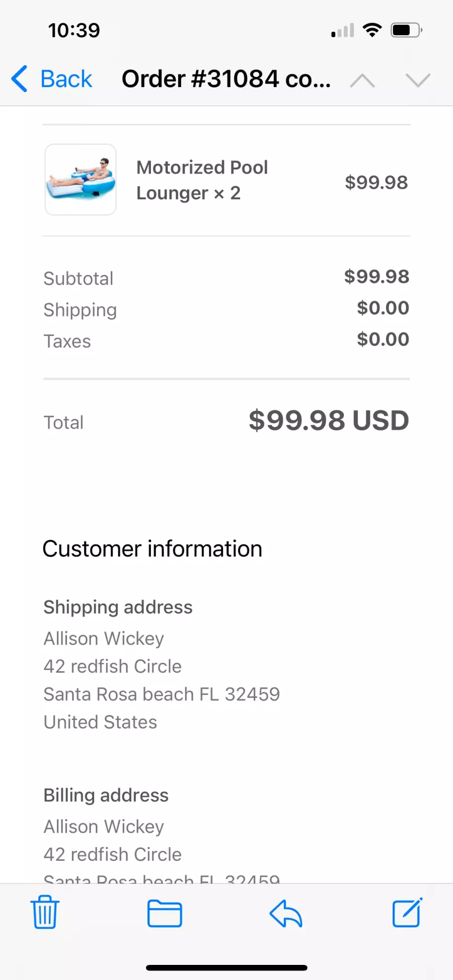This screenshot has height=980, width=453.
Task: Tap the 10:39 clock in status bar
Action: (74, 30)
